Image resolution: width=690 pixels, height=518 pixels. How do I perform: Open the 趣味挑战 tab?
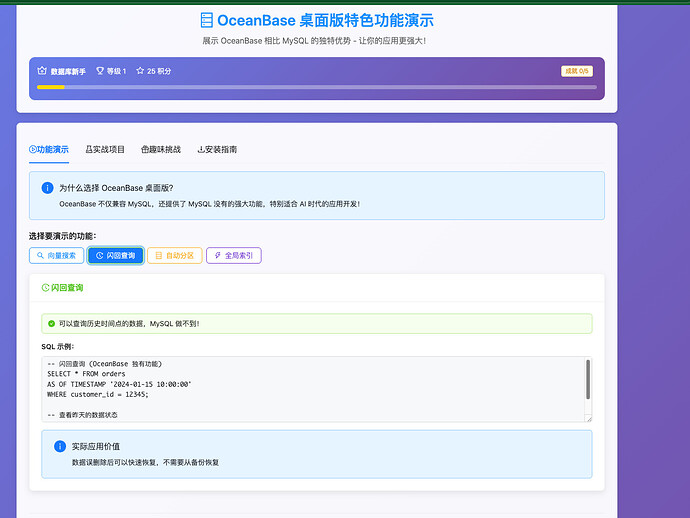pyautogui.click(x=161, y=150)
